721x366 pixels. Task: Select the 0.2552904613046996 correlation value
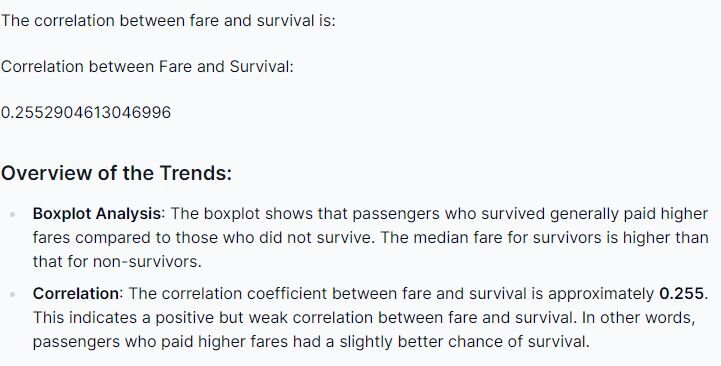[86, 113]
